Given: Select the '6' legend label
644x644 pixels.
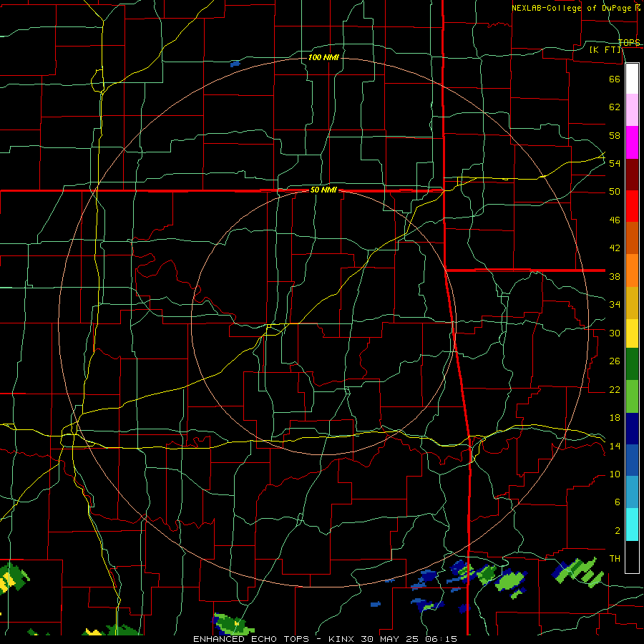Looking at the screenshot, I should (617, 502).
